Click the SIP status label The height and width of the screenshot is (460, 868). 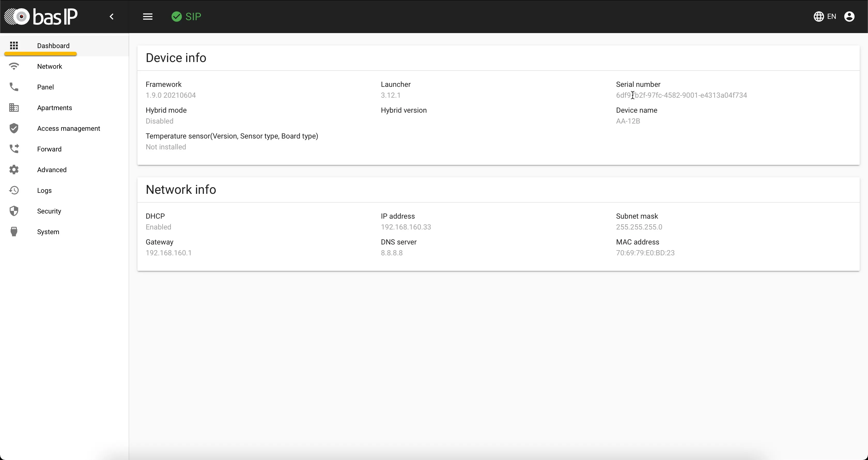pos(193,17)
